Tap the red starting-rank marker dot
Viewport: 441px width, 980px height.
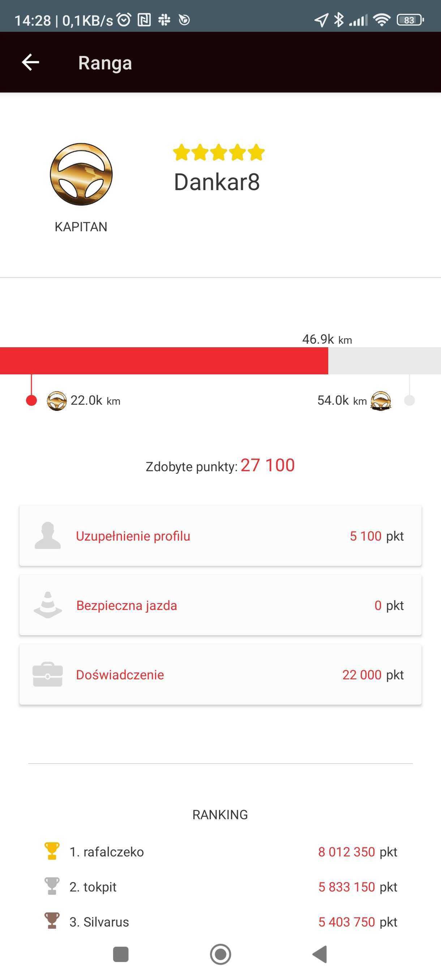(31, 401)
